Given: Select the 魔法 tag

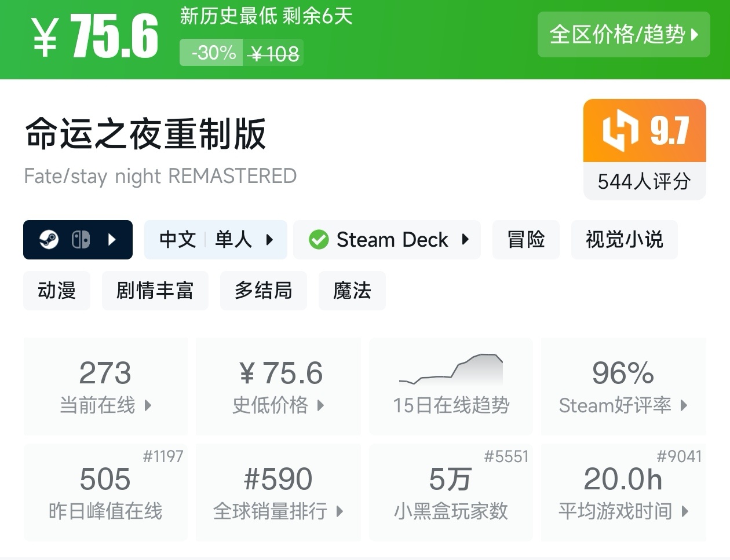Looking at the screenshot, I should (x=352, y=290).
